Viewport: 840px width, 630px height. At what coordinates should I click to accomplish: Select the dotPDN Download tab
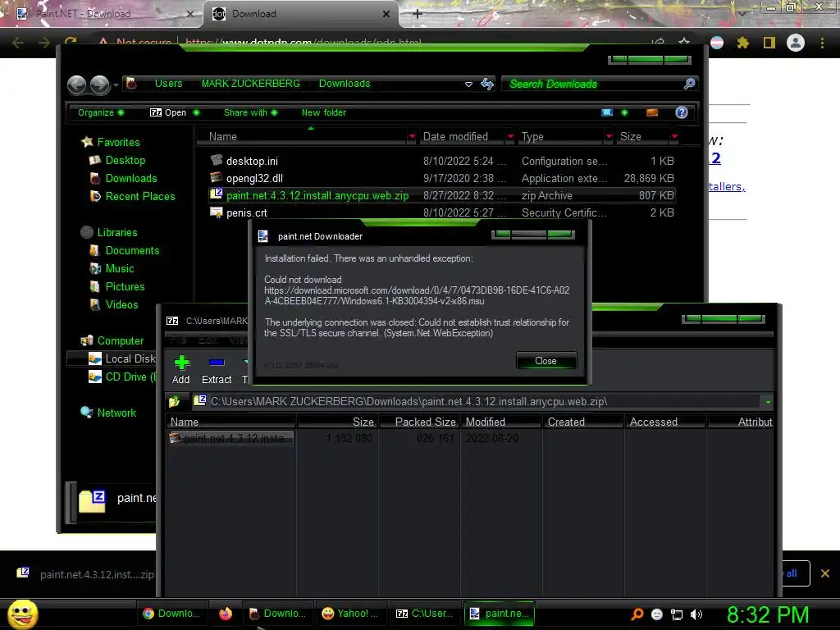[300, 14]
